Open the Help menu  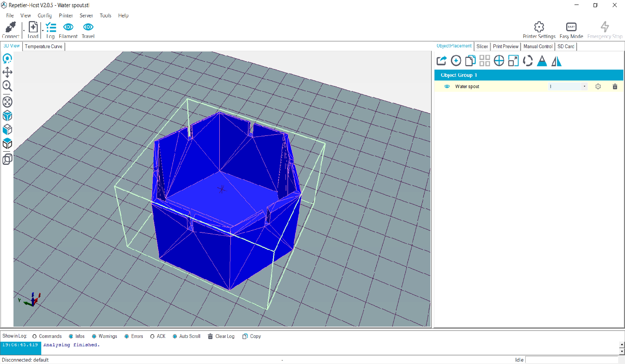pyautogui.click(x=123, y=16)
